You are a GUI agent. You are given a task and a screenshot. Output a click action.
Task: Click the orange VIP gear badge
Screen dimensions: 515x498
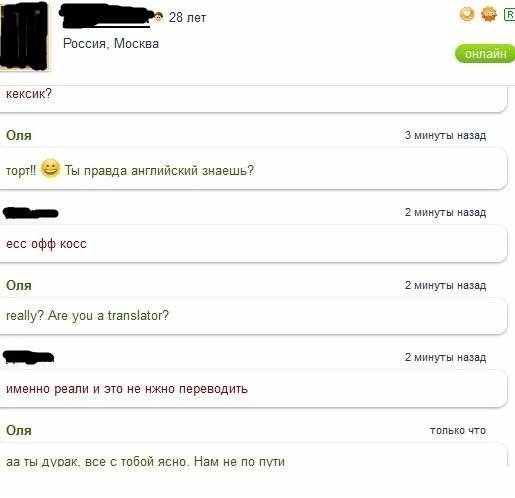point(489,14)
